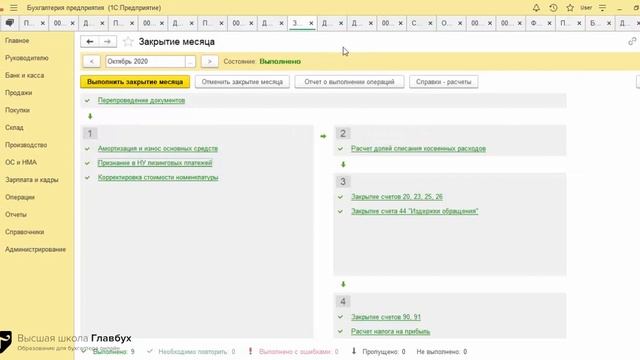The image size is (640, 360).
Task: Click user name User in title bar
Action: point(586,8)
